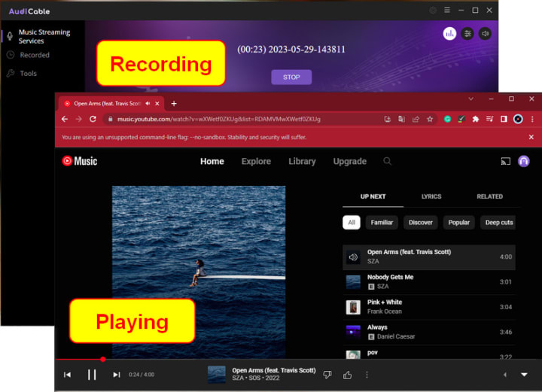Switch to the UP NEXT tab
The width and height of the screenshot is (542, 392).
373,196
